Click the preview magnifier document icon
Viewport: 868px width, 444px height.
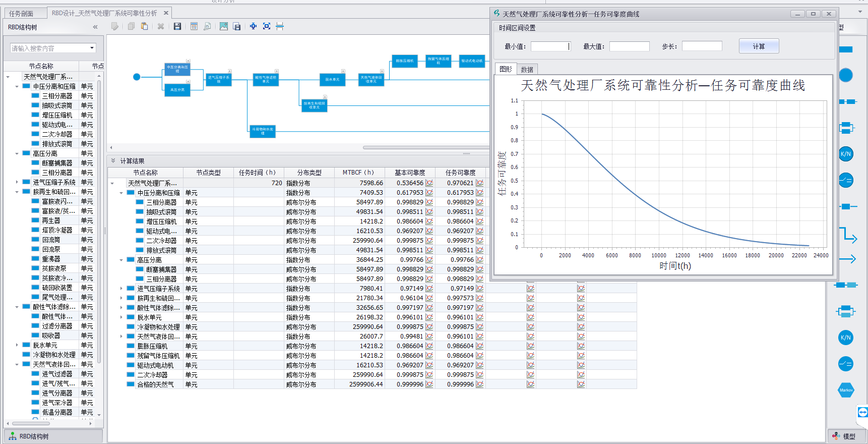tap(207, 26)
